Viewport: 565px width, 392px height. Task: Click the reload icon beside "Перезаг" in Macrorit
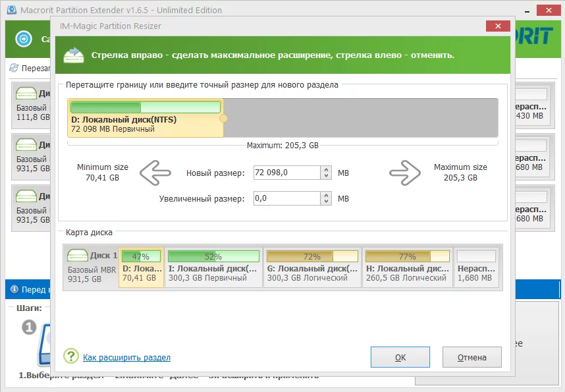point(14,68)
